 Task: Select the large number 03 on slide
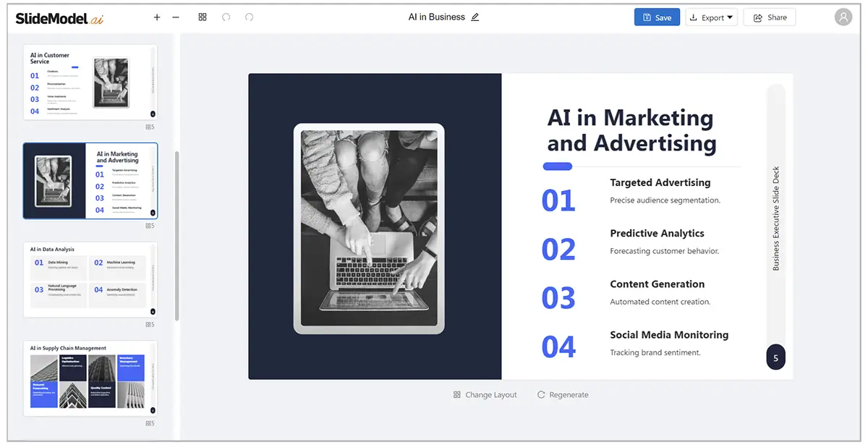tap(558, 298)
